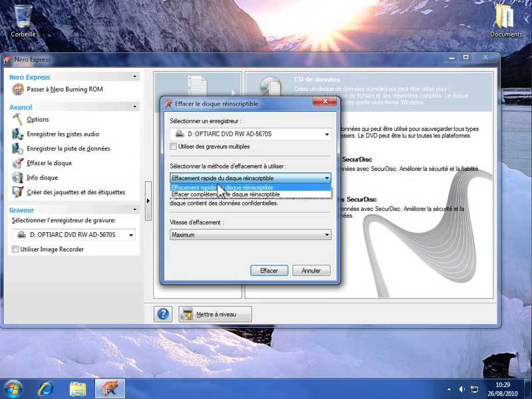The image size is (532, 399).
Task: Click the Mettre à niveau button
Action: (x=215, y=314)
